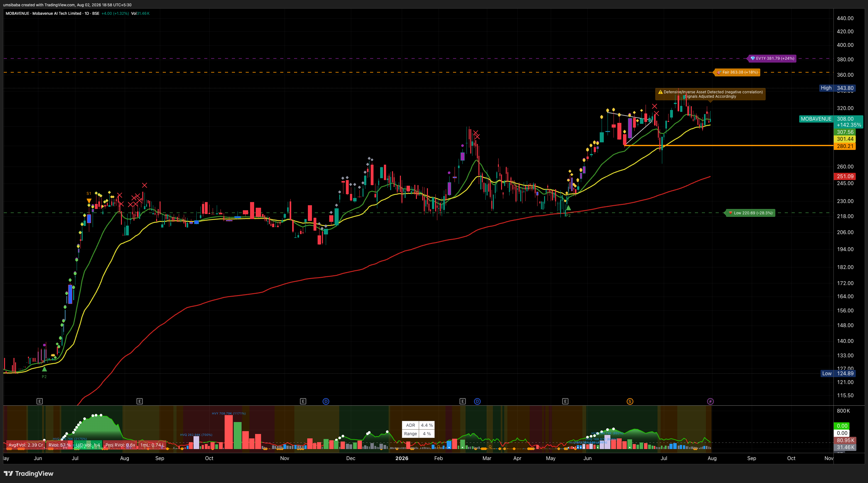This screenshot has height=483, width=868.
Task: Click the Vol 31.46K legend value
Action: pyautogui.click(x=140, y=14)
